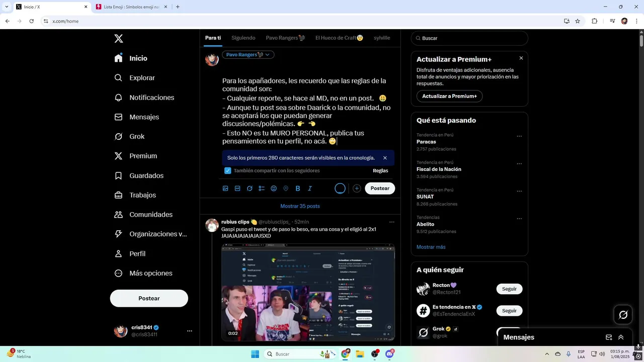The image size is (644, 362).
Task: Click the Buscar search field on X
Action: click(x=469, y=38)
